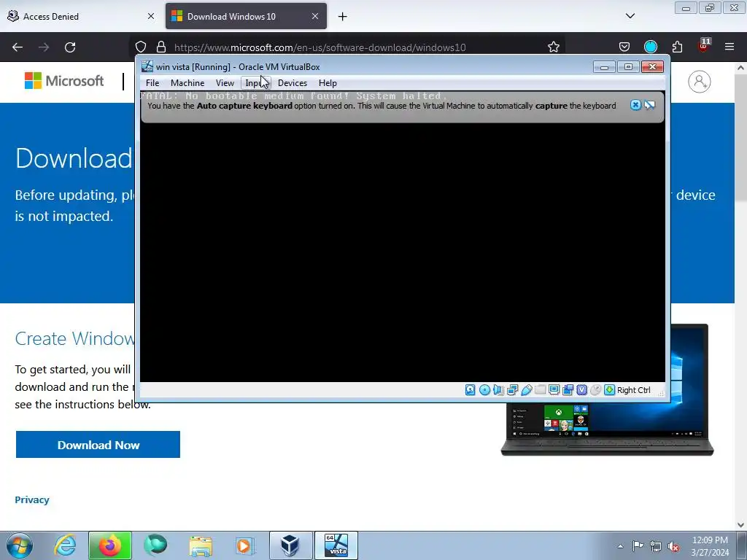This screenshot has height=560, width=747.
Task: Open the Firefox extensions puzzle icon
Action: (x=677, y=47)
